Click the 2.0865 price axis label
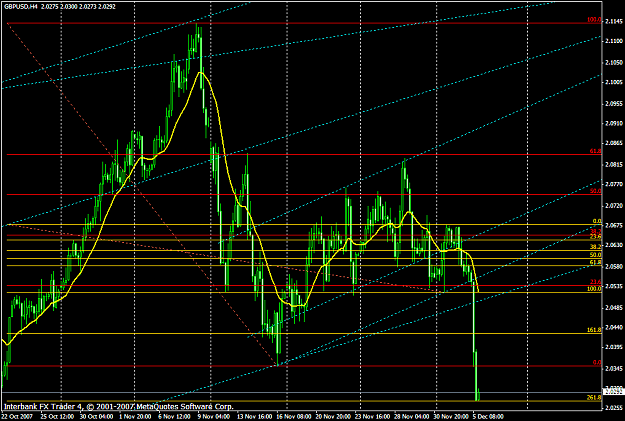Image resolution: width=625 pixels, height=421 pixels. tap(614, 143)
